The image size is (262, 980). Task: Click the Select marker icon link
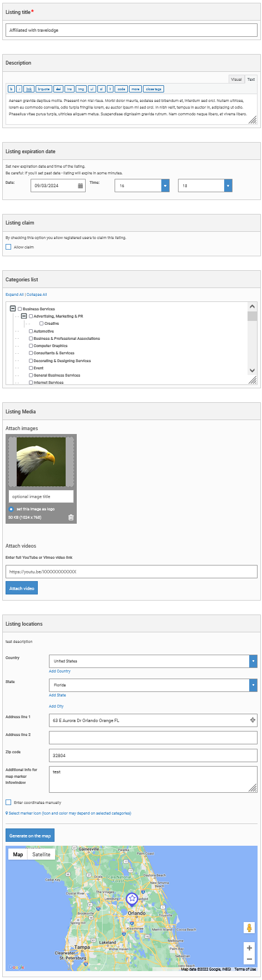(x=68, y=813)
